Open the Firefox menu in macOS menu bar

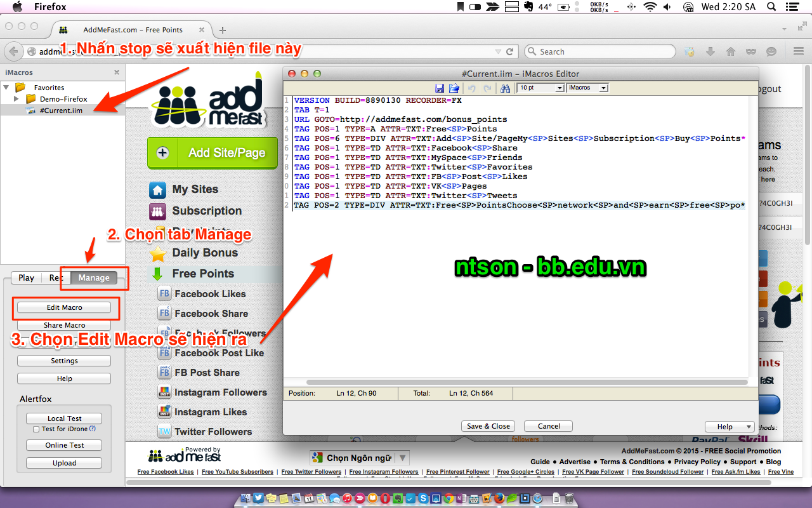(x=50, y=7)
